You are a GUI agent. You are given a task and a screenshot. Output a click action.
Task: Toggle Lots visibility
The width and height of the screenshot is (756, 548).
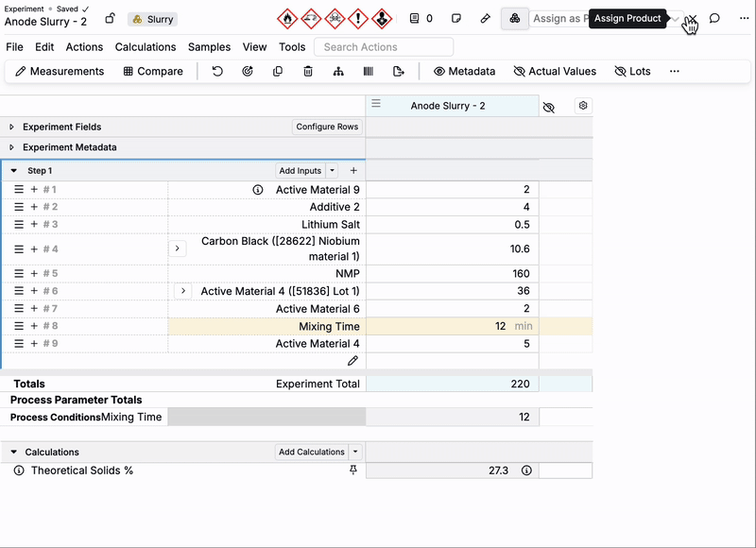(632, 71)
